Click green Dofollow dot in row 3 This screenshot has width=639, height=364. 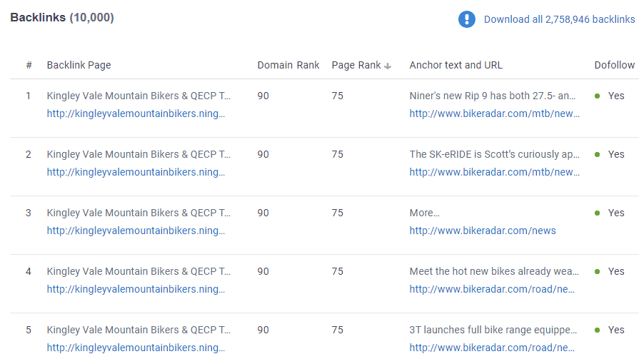tap(597, 213)
